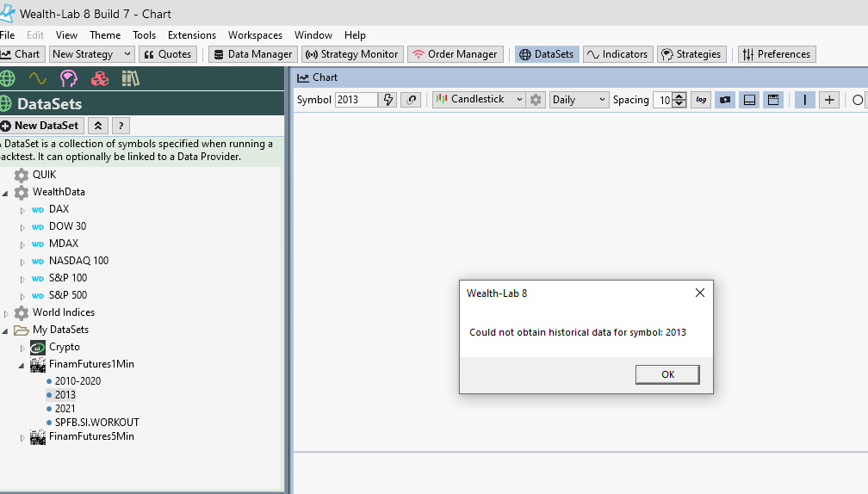Toggle bottom status pane button
The width and height of the screenshot is (868, 494).
749,100
